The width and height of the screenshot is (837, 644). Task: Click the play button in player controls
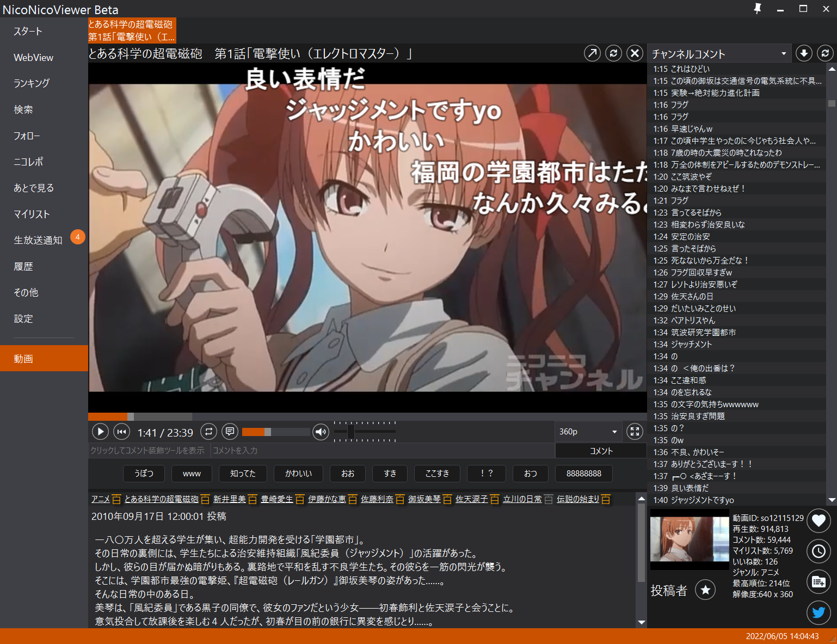tap(100, 432)
